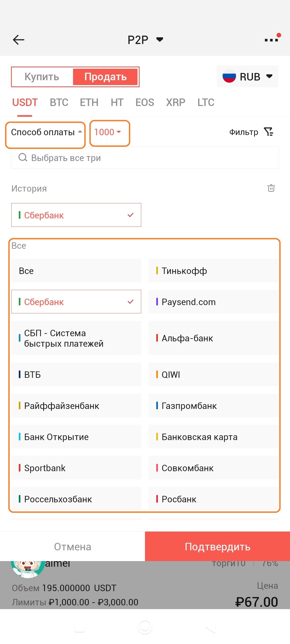Select the BTC coin tab
Image resolution: width=290 pixels, height=644 pixels.
coord(59,103)
